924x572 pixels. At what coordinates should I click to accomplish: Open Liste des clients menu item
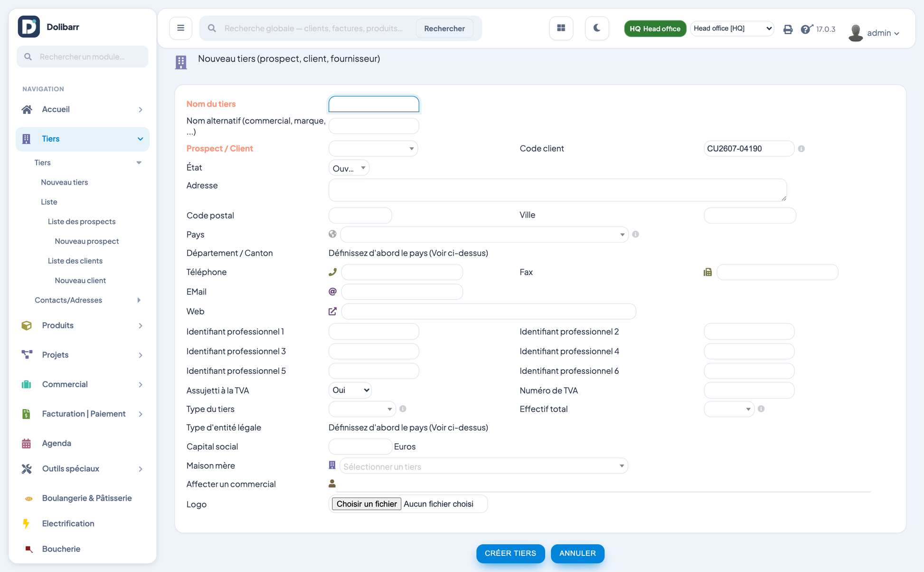click(75, 261)
